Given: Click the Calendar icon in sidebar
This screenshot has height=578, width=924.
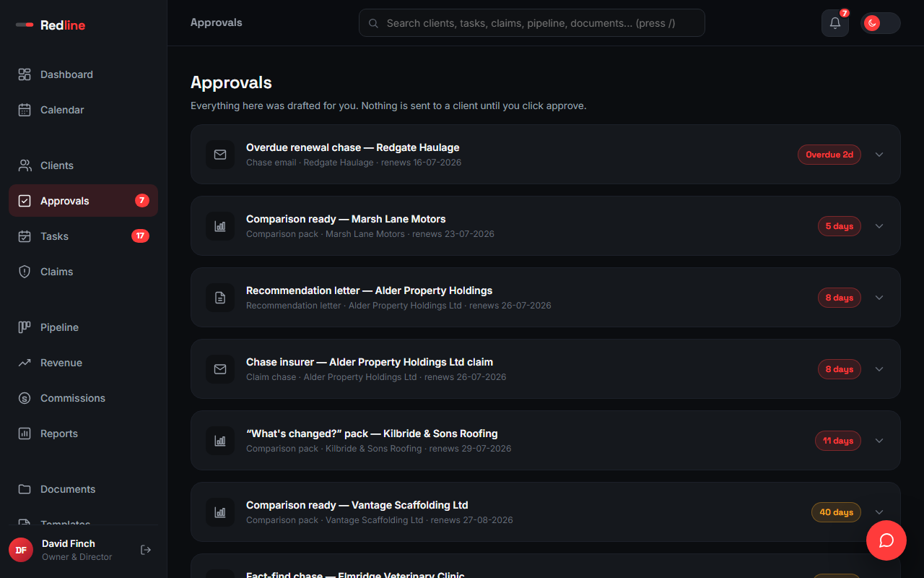Looking at the screenshot, I should [x=25, y=110].
